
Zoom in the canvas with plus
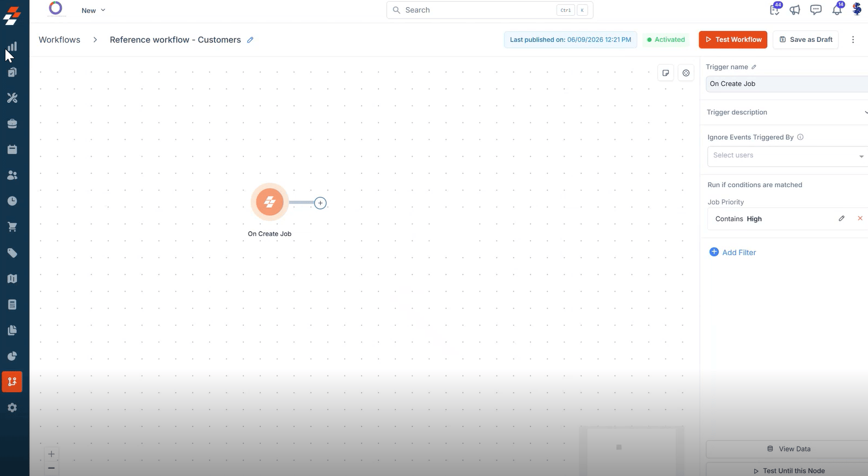[51, 454]
